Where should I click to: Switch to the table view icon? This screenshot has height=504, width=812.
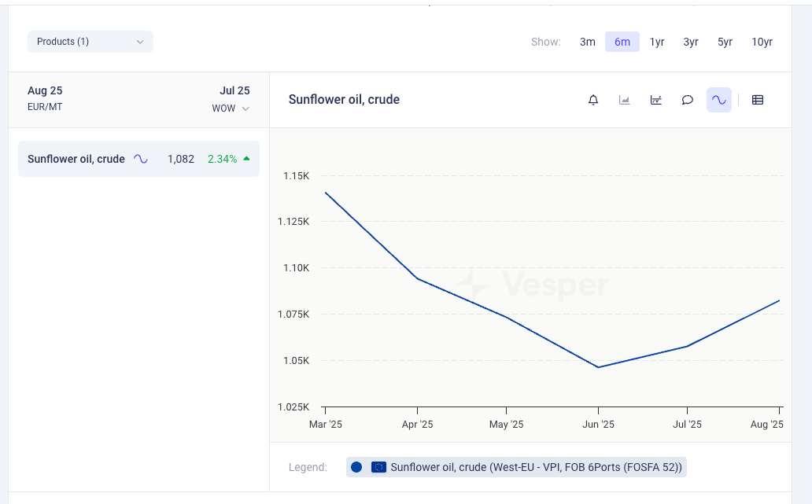(x=758, y=100)
